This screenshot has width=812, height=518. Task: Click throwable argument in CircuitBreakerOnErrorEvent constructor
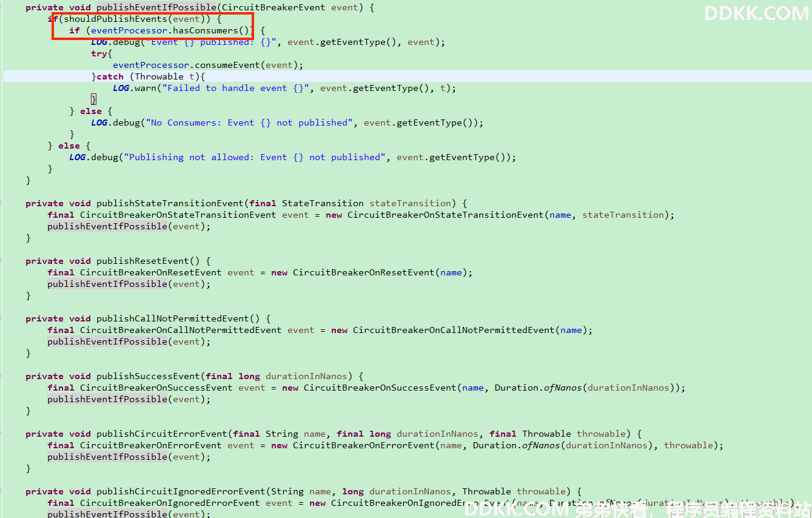click(x=689, y=445)
